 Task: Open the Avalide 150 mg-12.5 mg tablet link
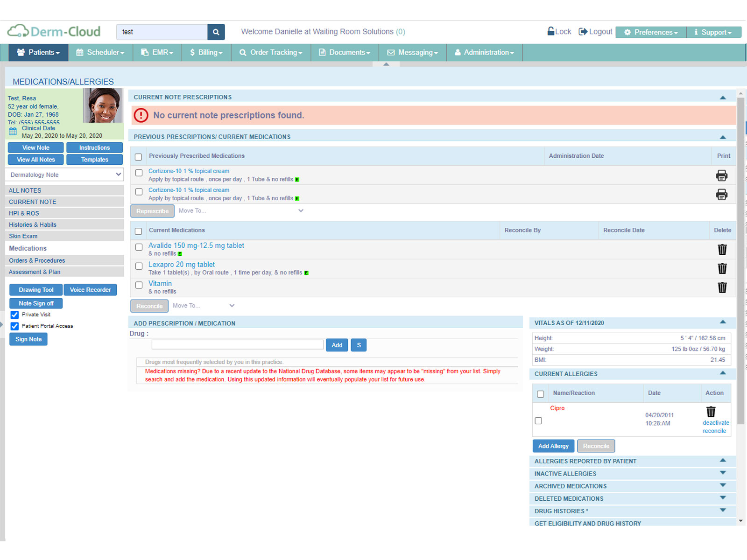pos(196,245)
